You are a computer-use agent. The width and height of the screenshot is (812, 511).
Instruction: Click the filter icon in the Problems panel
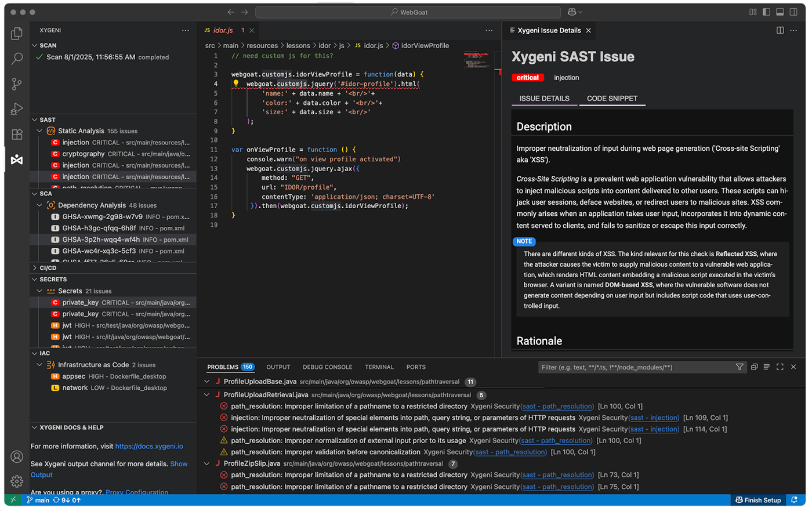(x=739, y=367)
